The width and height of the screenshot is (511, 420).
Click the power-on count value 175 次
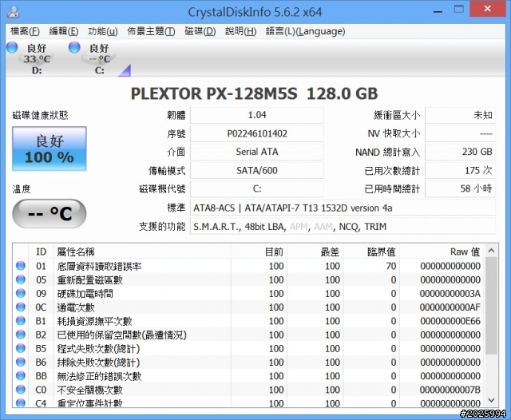tap(460, 170)
